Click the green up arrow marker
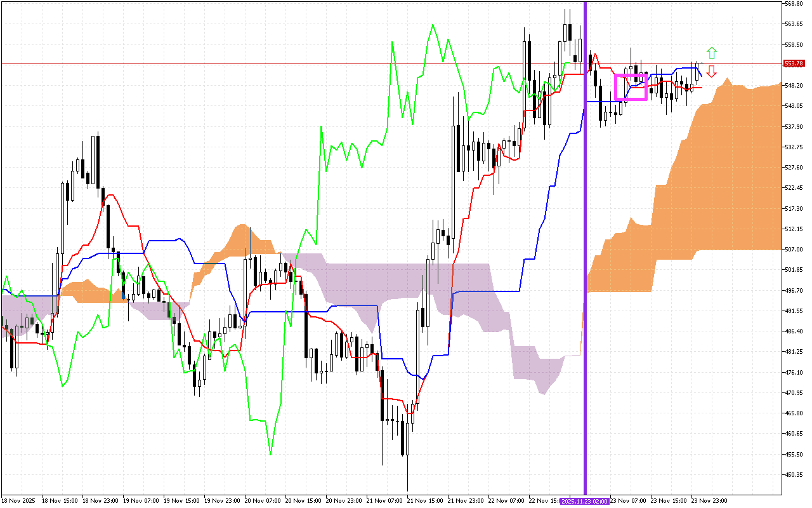 [x=712, y=53]
